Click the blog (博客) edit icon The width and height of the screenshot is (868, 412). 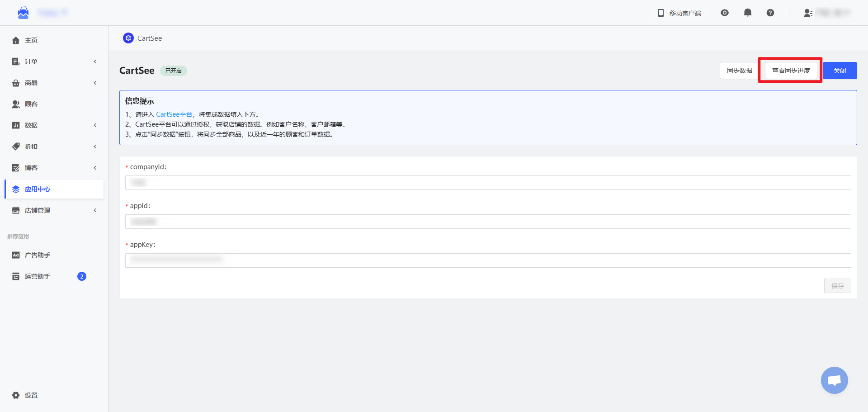click(16, 168)
